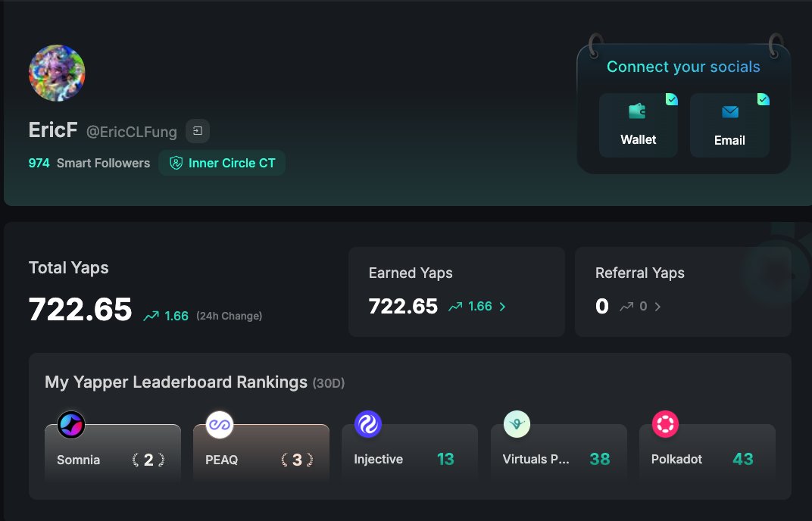Click the Virtuals Protocol logo icon
This screenshot has height=521, width=812.
click(517, 424)
